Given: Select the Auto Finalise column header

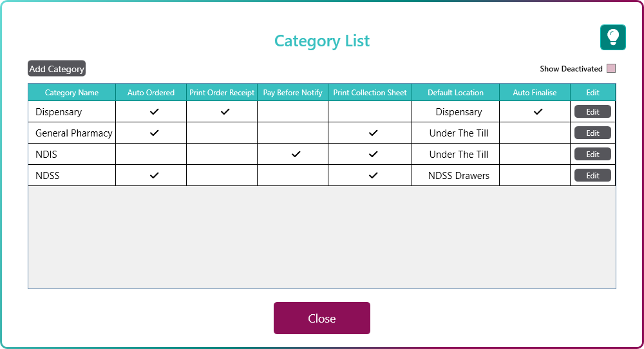Looking at the screenshot, I should click(535, 93).
